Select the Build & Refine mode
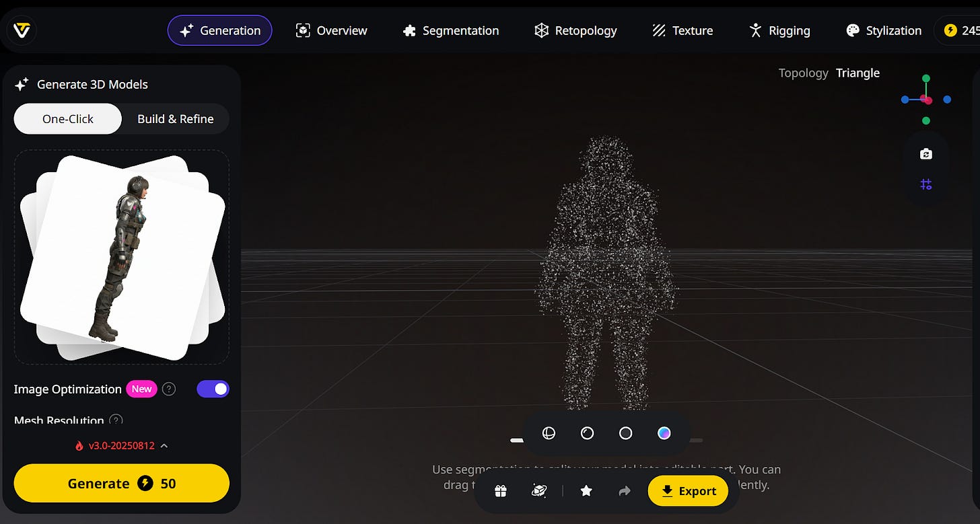The image size is (980, 524). tap(176, 119)
